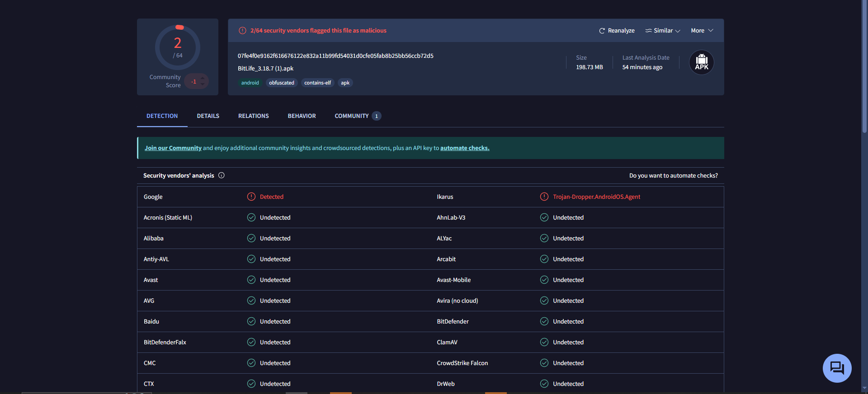Click the Detected result for Google

(272, 197)
